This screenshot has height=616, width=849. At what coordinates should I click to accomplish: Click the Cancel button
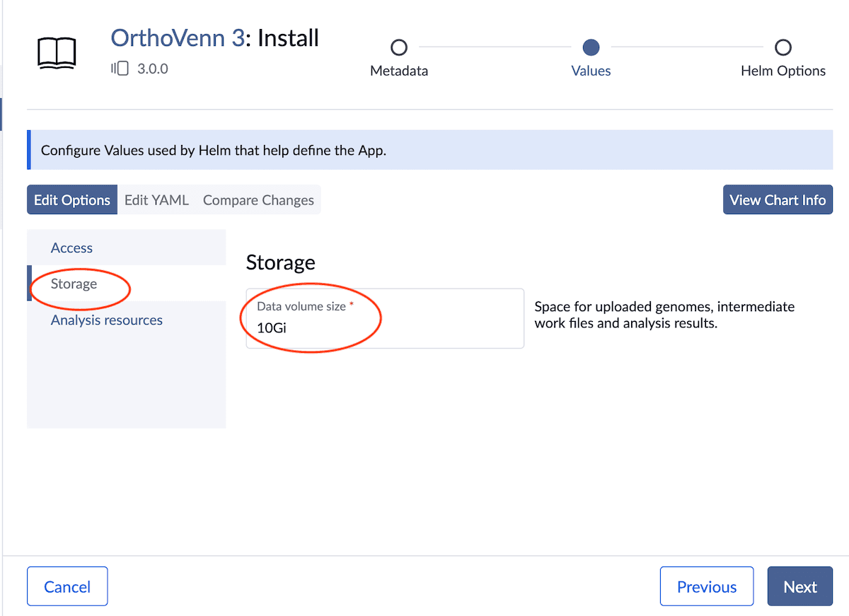pyautogui.click(x=67, y=586)
